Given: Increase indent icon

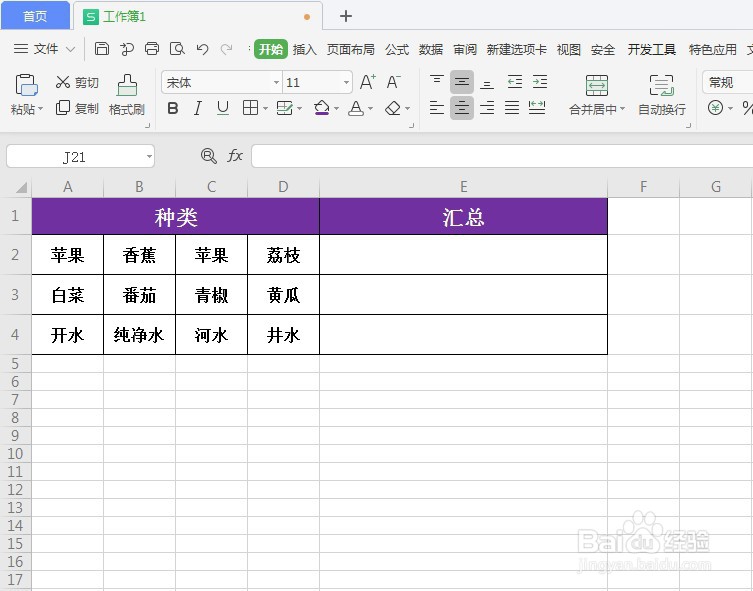Looking at the screenshot, I should [x=540, y=82].
